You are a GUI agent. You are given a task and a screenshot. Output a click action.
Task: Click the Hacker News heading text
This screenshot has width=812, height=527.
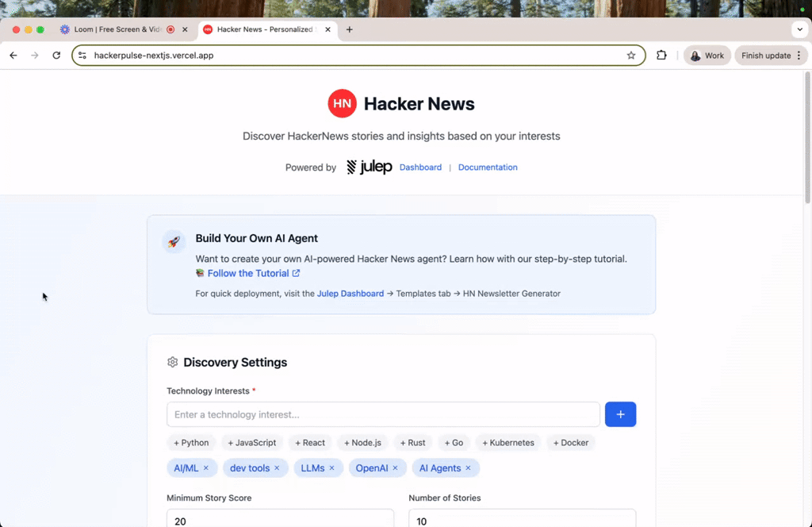(x=419, y=104)
